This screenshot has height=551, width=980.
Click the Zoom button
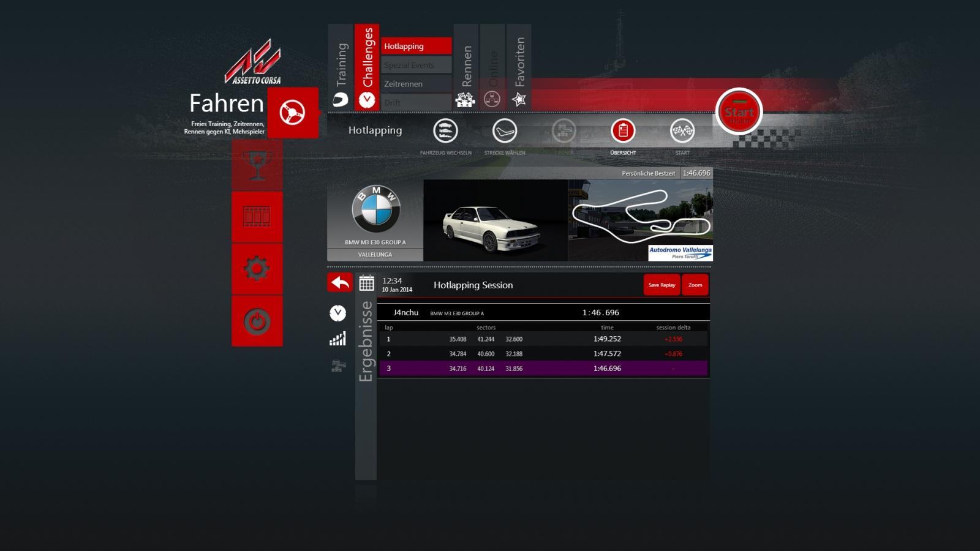point(695,285)
